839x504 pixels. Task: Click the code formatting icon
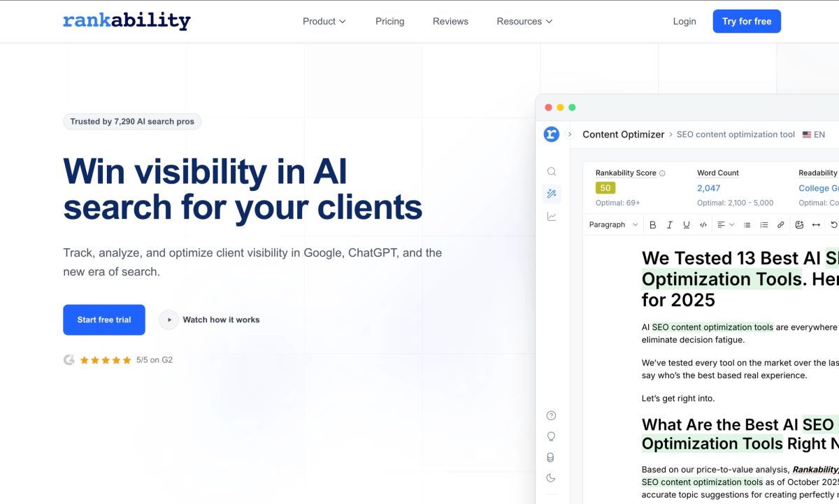(703, 224)
